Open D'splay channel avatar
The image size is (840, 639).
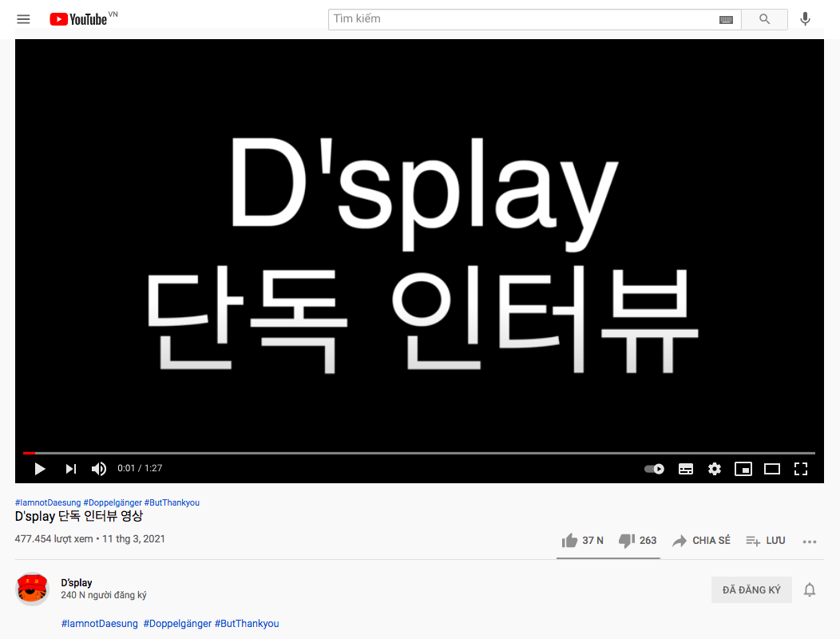coord(33,589)
